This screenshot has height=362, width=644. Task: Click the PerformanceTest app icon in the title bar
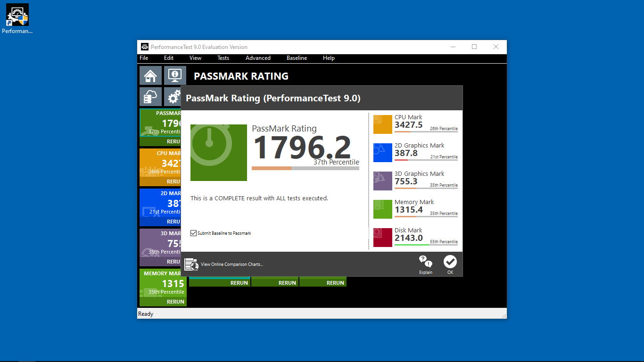(x=145, y=47)
